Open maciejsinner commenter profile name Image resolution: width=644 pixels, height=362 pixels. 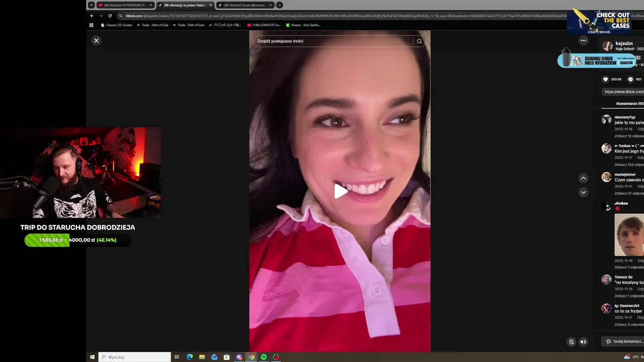pos(625,174)
